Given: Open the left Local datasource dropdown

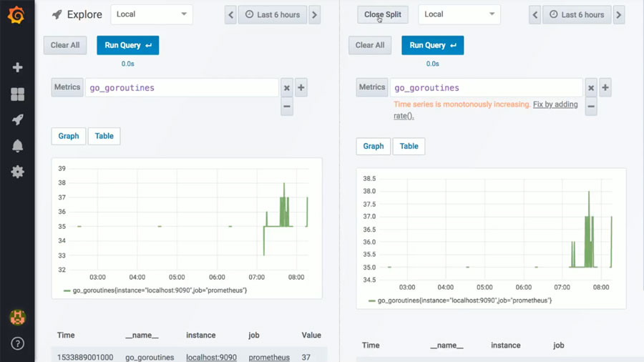Looking at the screenshot, I should 151,14.
